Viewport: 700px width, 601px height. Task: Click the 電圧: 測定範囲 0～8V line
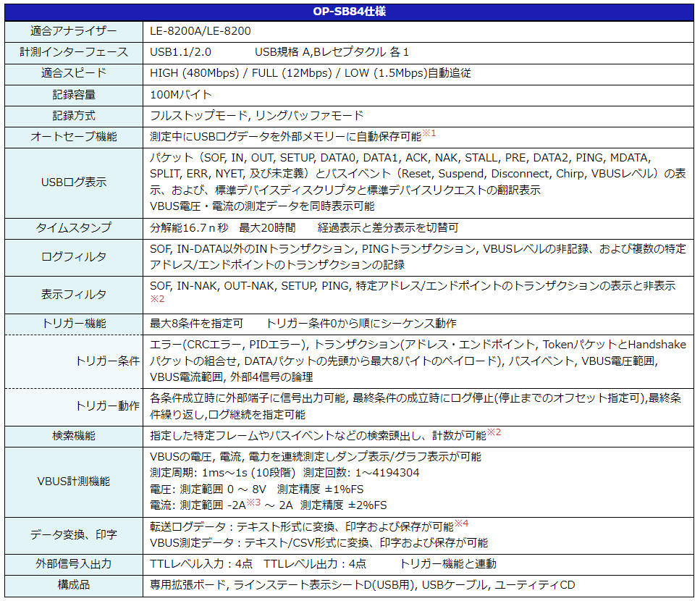click(257, 489)
